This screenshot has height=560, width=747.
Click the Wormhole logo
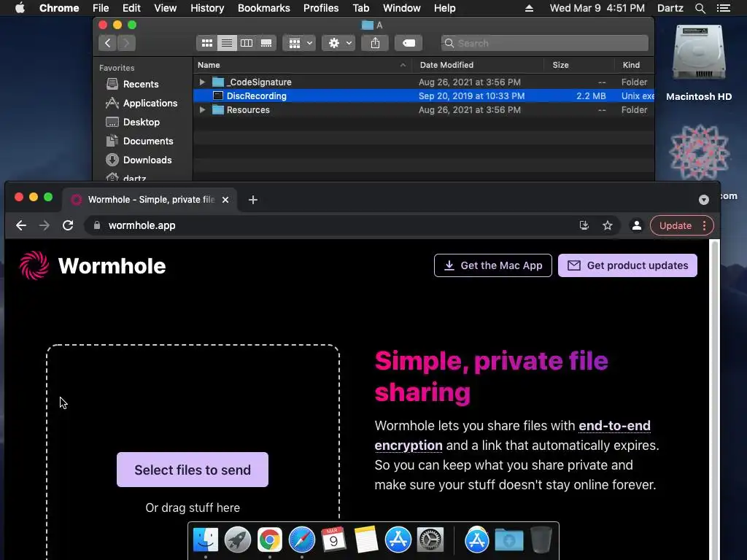coord(93,265)
